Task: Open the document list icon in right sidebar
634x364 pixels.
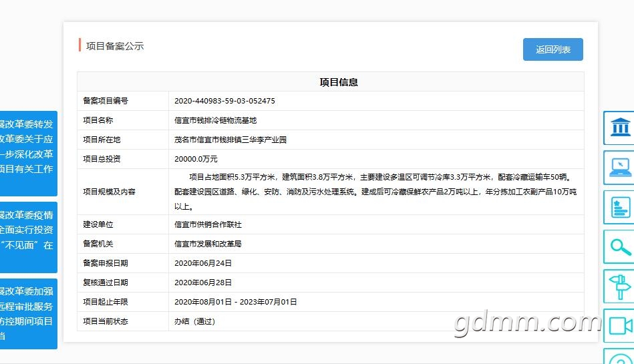Action: [x=619, y=207]
